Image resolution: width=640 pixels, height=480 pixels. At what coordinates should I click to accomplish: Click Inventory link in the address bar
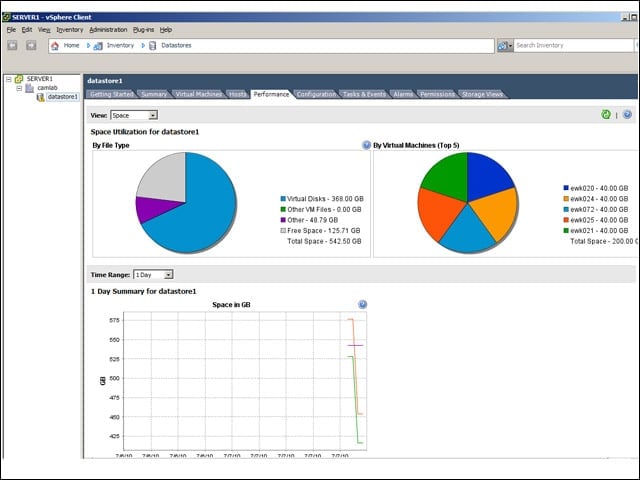pos(120,45)
